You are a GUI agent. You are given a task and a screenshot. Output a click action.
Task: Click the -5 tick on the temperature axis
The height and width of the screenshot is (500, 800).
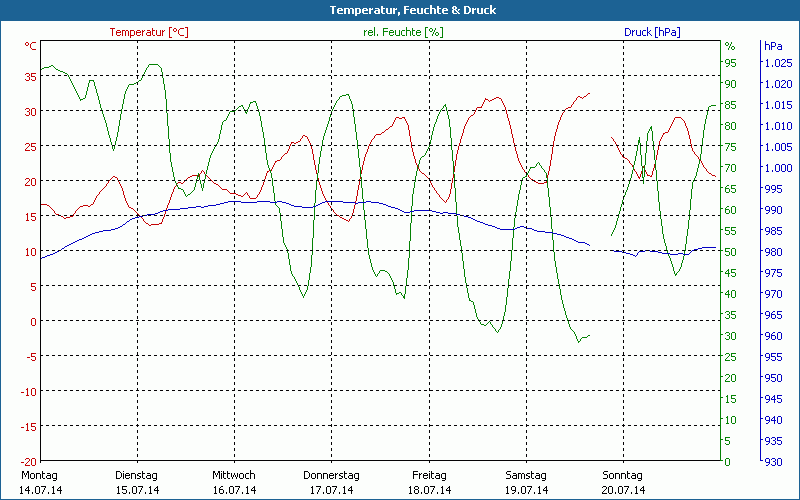31,356
